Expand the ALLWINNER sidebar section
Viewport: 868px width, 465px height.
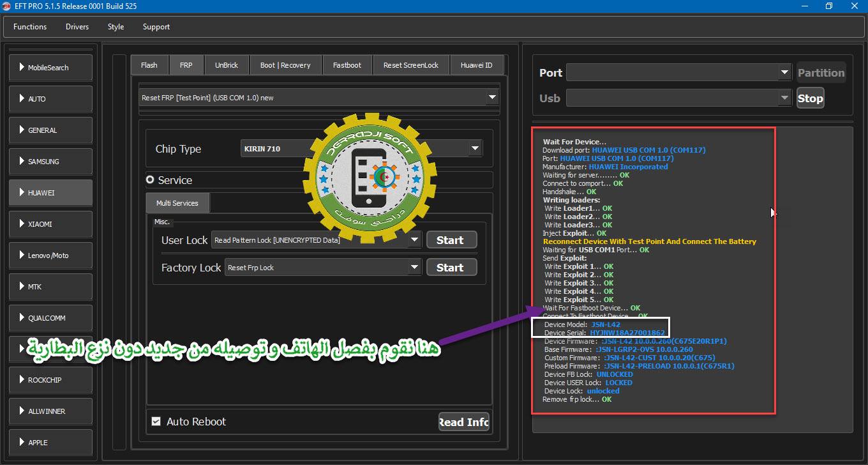pyautogui.click(x=50, y=411)
